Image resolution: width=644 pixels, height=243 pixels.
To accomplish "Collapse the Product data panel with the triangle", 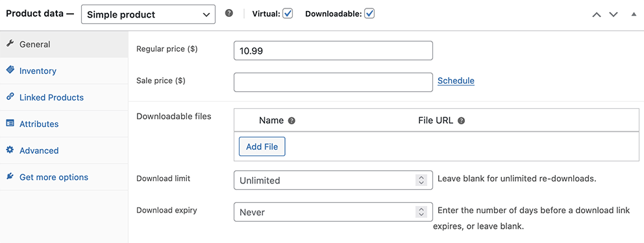I will tap(634, 14).
